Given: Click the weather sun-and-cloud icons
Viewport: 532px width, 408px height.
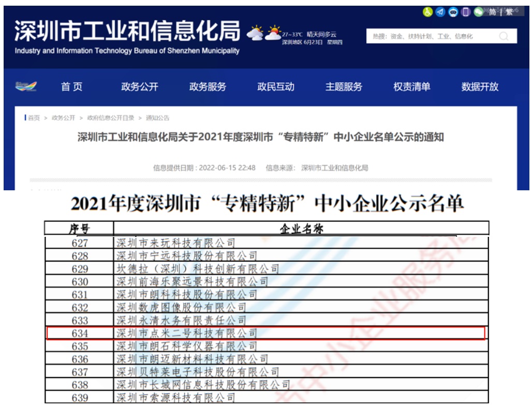Looking at the screenshot, I should 264,33.
